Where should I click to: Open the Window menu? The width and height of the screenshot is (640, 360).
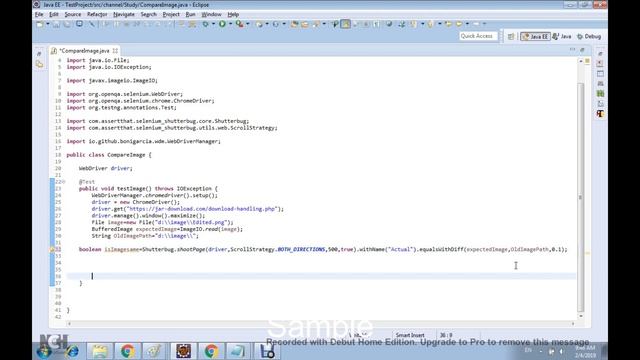click(211, 14)
